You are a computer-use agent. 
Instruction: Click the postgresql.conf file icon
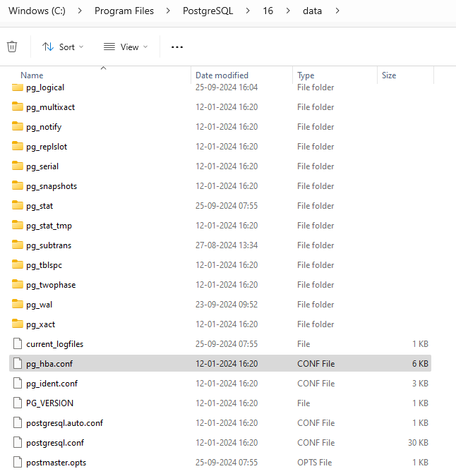[18, 442]
